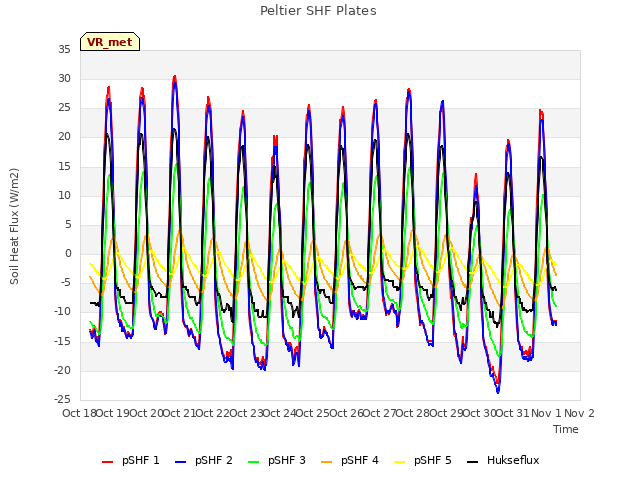This screenshot has width=640, height=480.
Task: Click the -10 y-axis tick label
Action: (x=62, y=312)
